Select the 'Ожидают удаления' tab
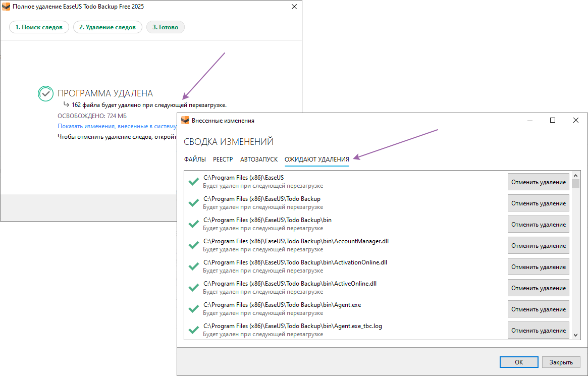 pyautogui.click(x=316, y=159)
